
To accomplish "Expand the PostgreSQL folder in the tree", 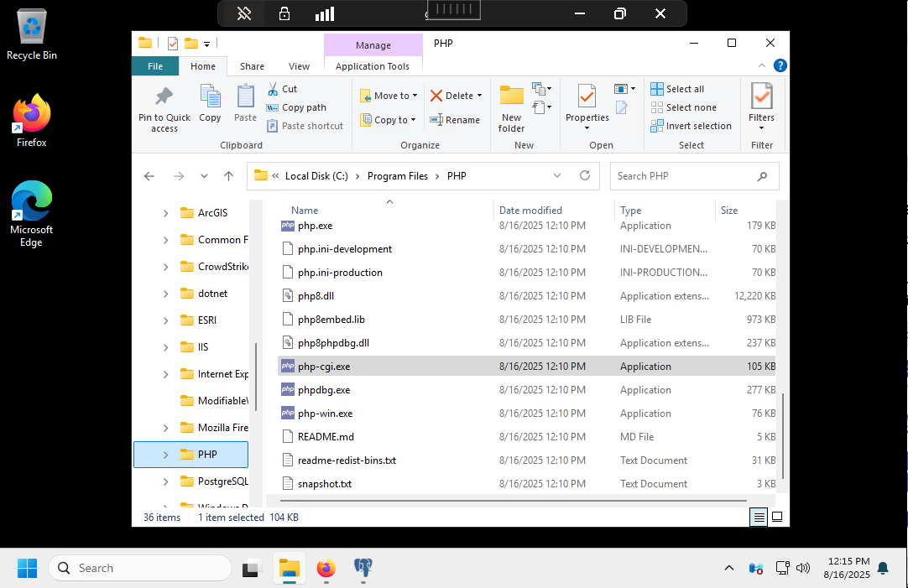I will 166,481.
